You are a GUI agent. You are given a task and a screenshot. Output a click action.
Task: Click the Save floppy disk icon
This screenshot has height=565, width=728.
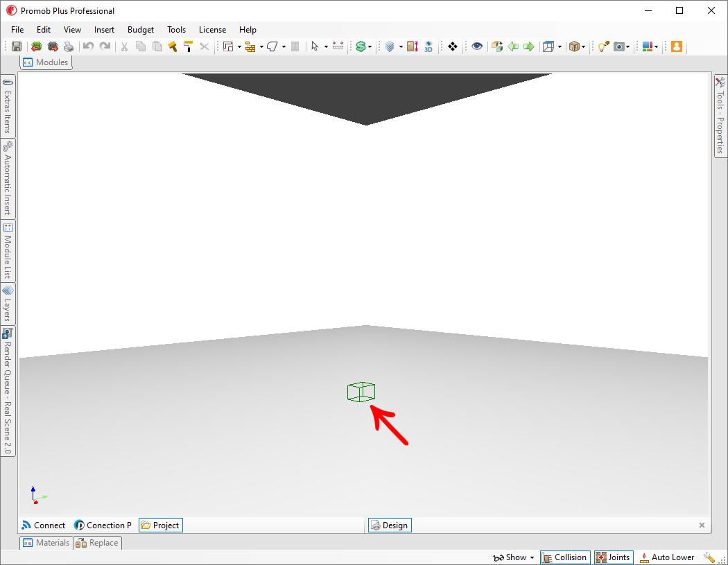click(16, 46)
